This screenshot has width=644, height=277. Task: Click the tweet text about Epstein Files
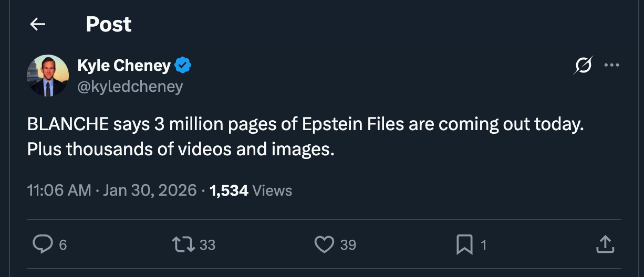coord(305,137)
